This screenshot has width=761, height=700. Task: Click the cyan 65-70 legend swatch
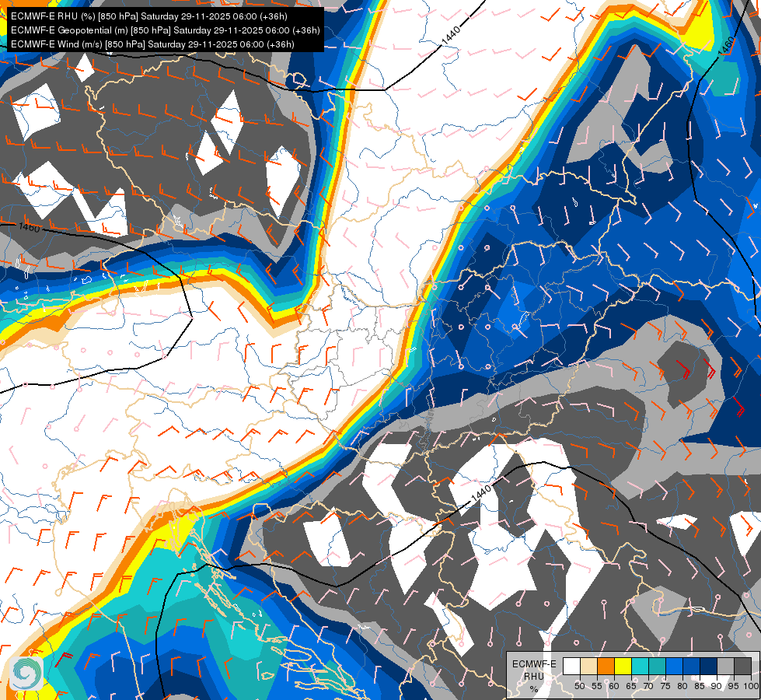click(641, 666)
